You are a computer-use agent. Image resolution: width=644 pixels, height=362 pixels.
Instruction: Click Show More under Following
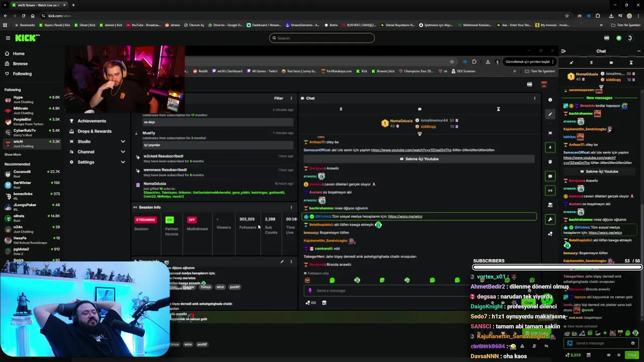click(x=13, y=154)
